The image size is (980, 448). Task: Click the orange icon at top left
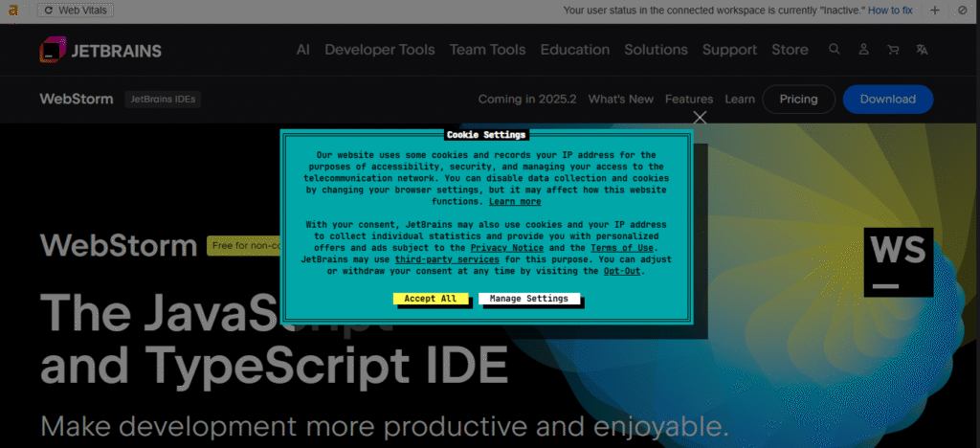pyautogui.click(x=12, y=10)
